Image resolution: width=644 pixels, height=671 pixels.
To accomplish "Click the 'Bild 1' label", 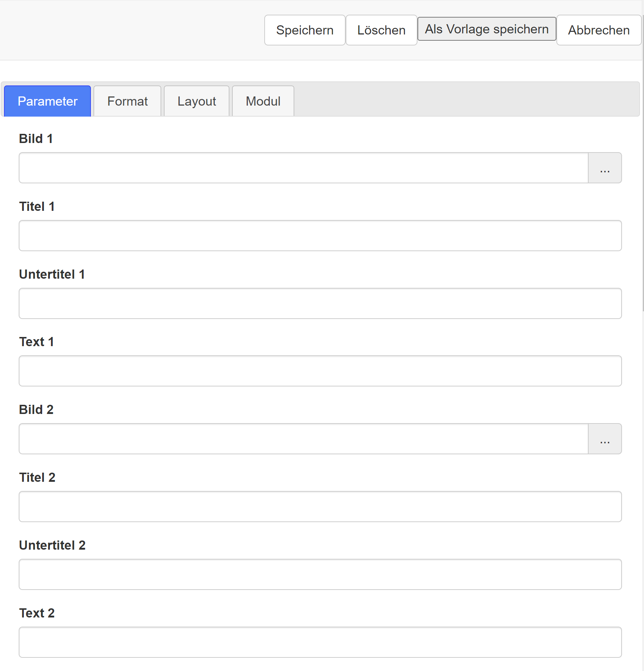I will (36, 139).
